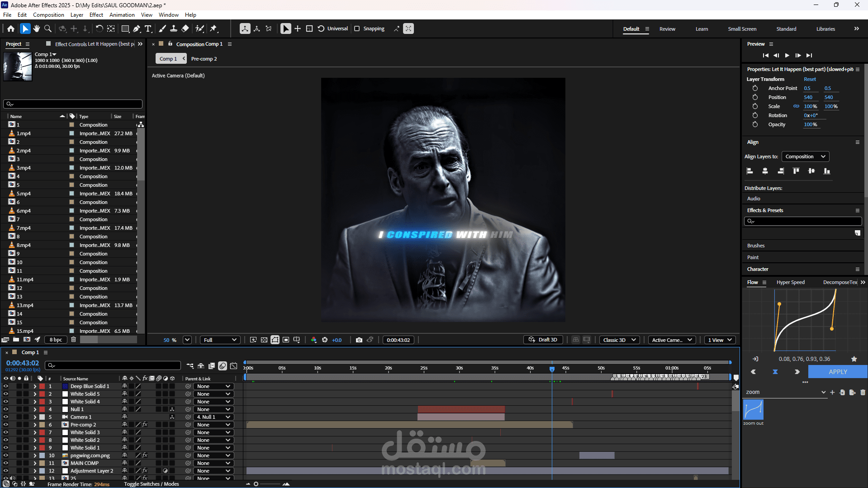Image resolution: width=868 pixels, height=488 pixels.
Task: Click the current time indicator in the timeline
Action: click(x=552, y=369)
